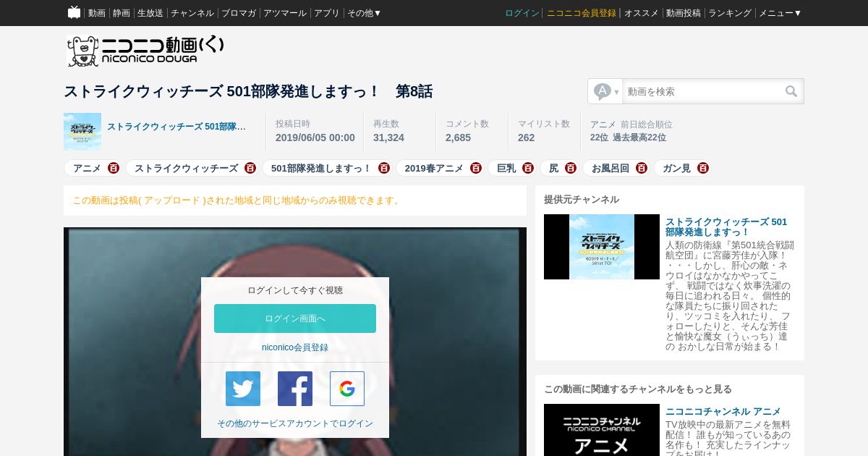This screenshot has height=456, width=868.
Task: Select the アニメ tag
Action: coord(87,168)
